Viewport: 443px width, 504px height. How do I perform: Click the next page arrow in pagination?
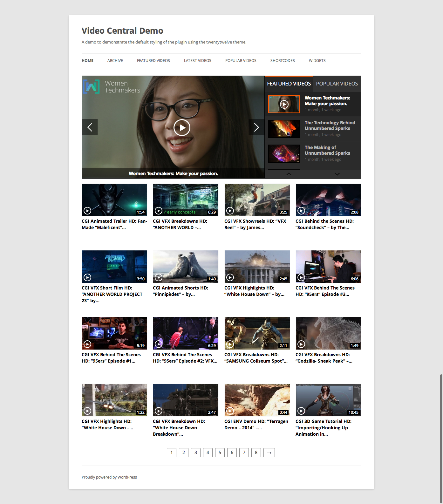pyautogui.click(x=269, y=453)
